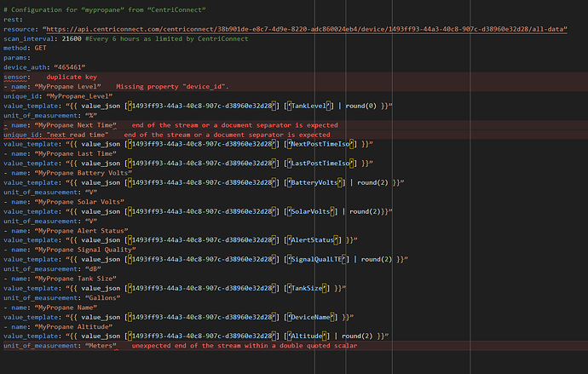This screenshot has height=374, width=588.
Task: Click the "V" unit below the SolarVolts template
Action: (x=90, y=222)
